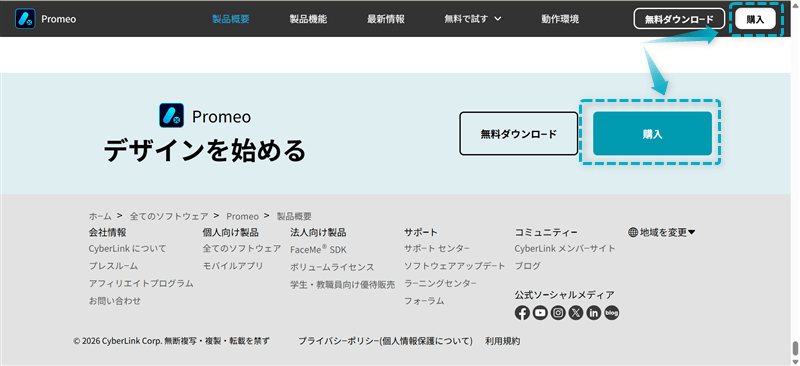Open ソフトウェアアップデート link
Image resolution: width=800 pixels, height=366 pixels.
[455, 266]
